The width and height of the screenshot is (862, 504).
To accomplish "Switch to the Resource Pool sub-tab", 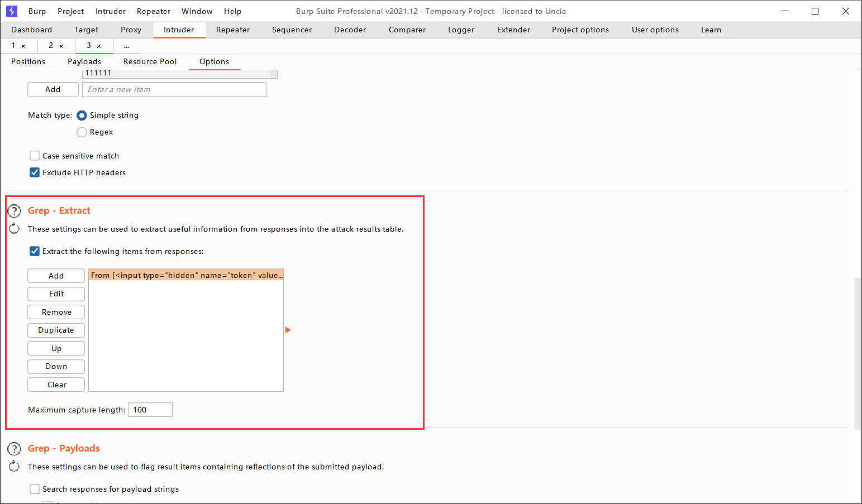I will [150, 61].
